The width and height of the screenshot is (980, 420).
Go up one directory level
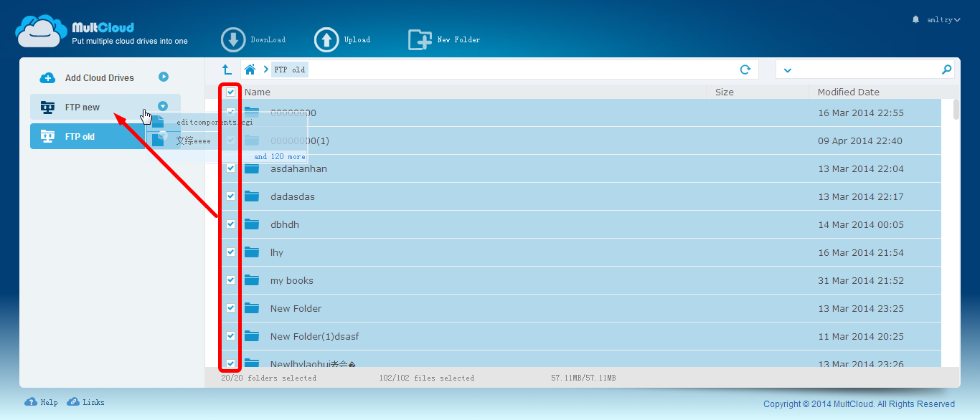[227, 70]
